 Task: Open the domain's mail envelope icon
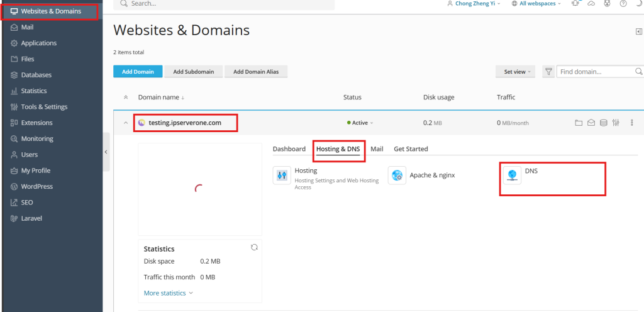591,123
